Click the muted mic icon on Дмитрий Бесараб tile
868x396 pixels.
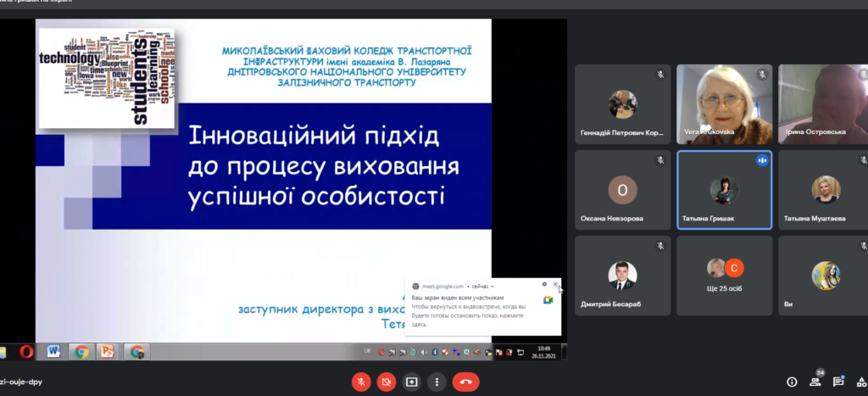[660, 246]
